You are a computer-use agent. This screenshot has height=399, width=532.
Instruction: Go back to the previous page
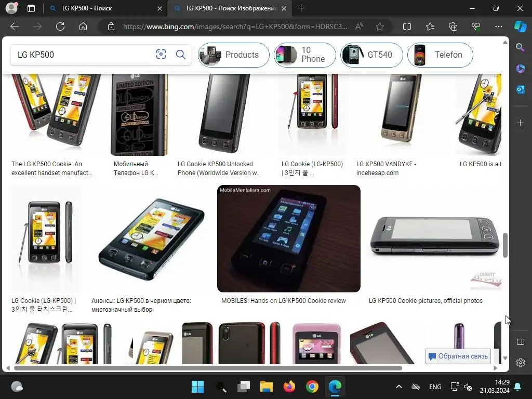click(15, 26)
